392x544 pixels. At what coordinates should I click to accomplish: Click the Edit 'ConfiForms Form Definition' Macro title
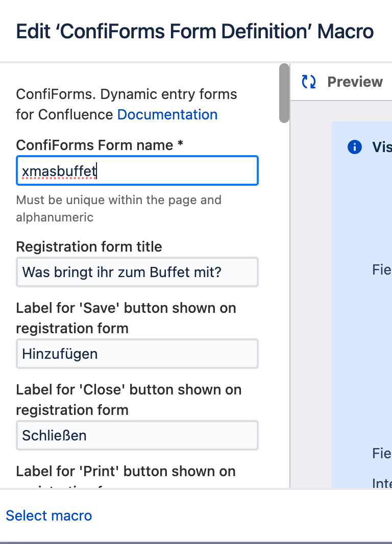pos(195,32)
